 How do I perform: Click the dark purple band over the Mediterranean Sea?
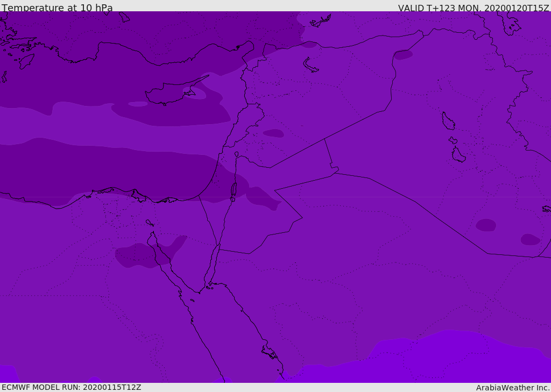105,172
